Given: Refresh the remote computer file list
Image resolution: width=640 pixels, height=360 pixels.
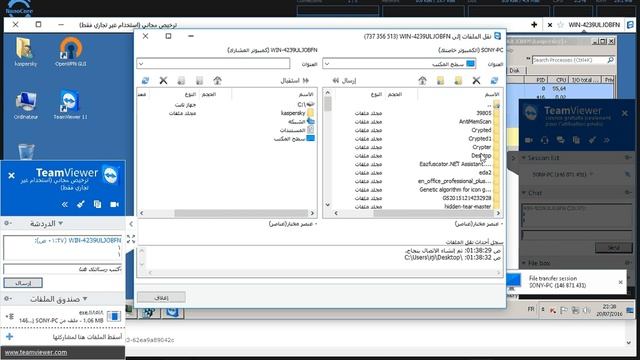Looking at the screenshot, I should (145, 80).
